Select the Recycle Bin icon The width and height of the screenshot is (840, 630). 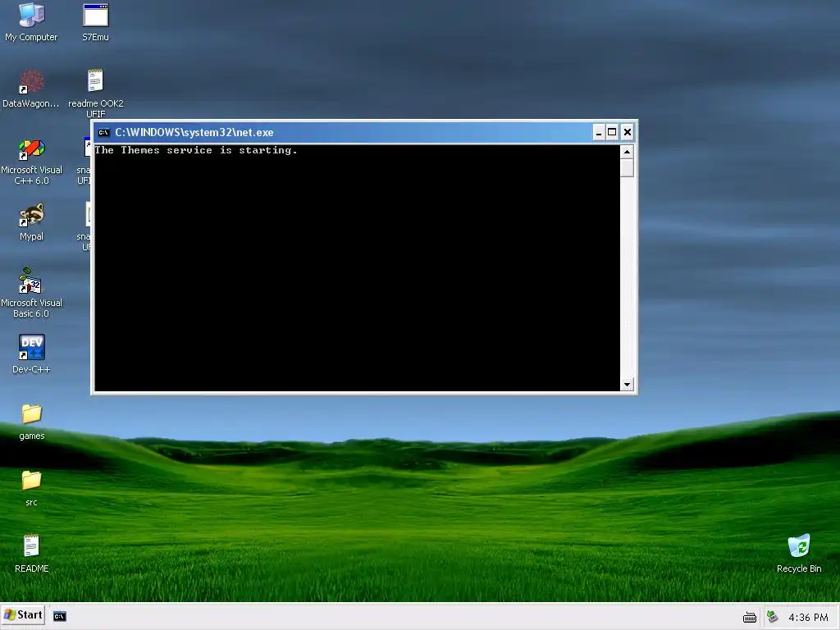click(x=799, y=554)
